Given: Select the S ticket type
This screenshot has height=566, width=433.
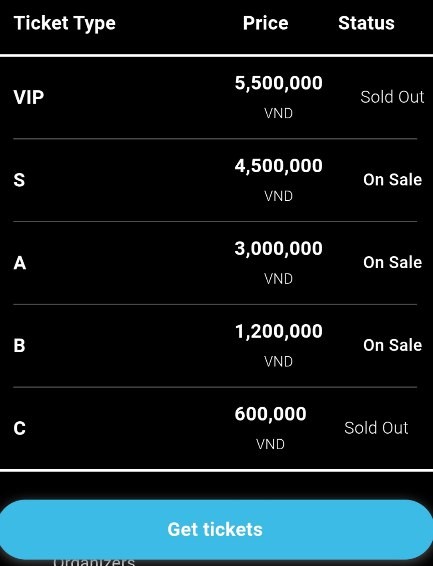Looking at the screenshot, I should point(19,180).
